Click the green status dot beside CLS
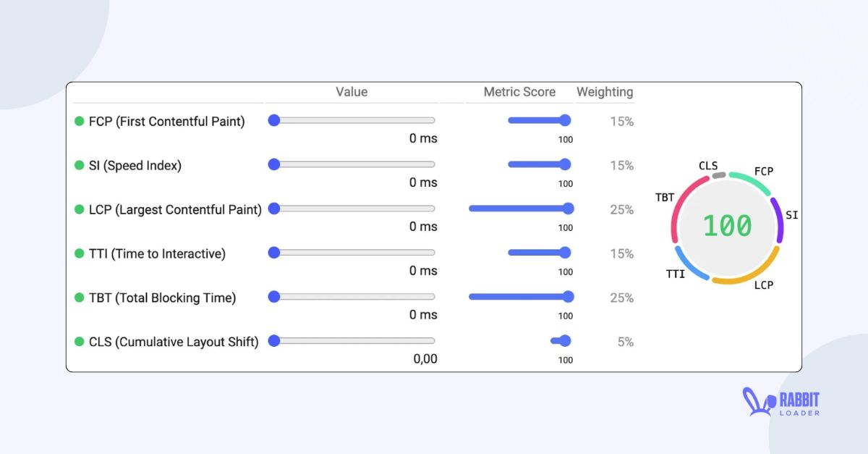Viewport: 868px width, 454px height. 79,341
